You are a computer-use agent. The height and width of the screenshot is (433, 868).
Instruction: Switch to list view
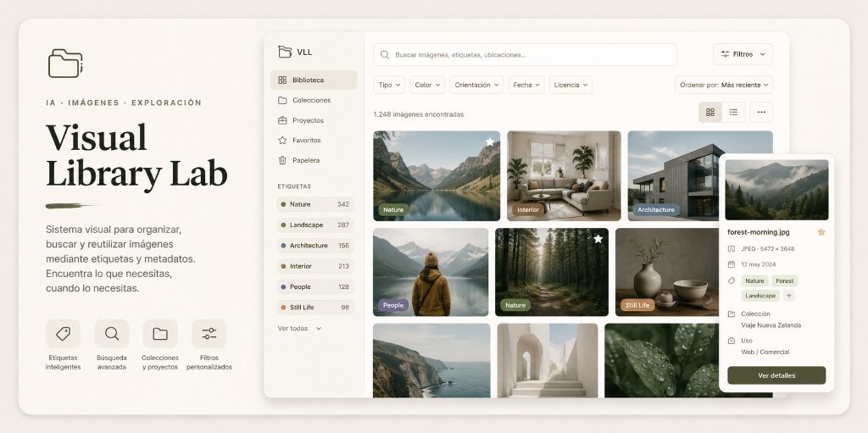click(733, 113)
